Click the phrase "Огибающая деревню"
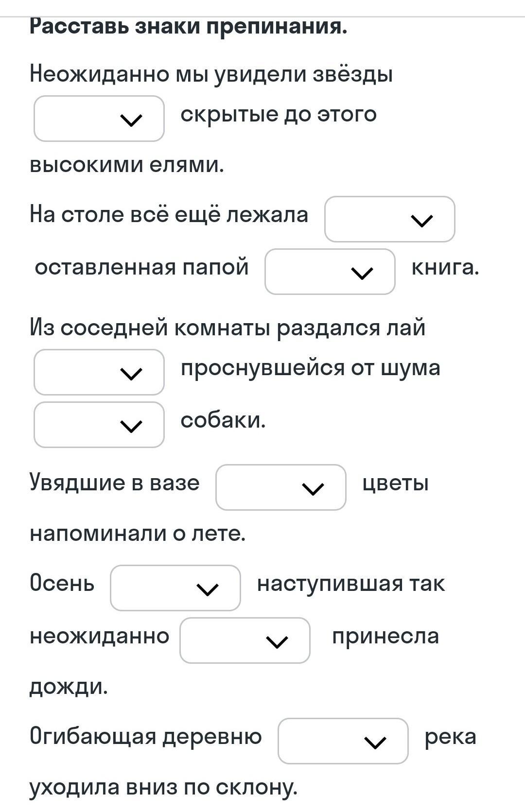Screen dimensions: 525x812 pyautogui.click(x=146, y=736)
